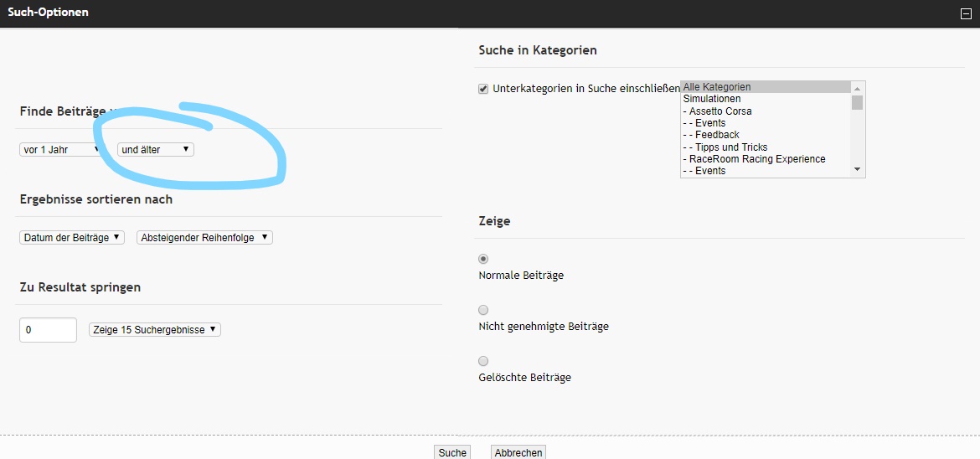
Task: Select the Normale Beiträge radio button
Action: (483, 260)
